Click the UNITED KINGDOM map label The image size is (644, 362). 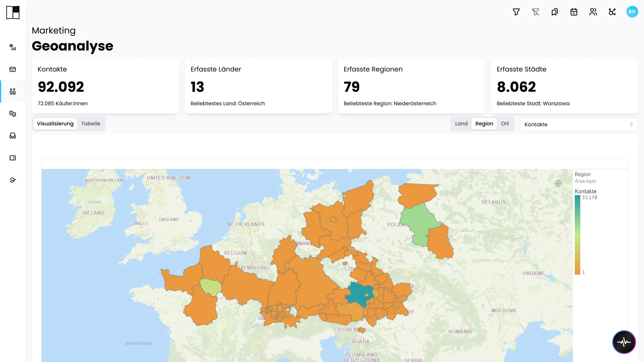[x=168, y=178]
